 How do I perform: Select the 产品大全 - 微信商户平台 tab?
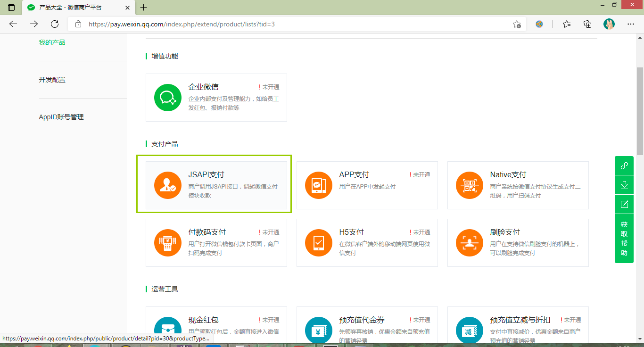tap(78, 8)
